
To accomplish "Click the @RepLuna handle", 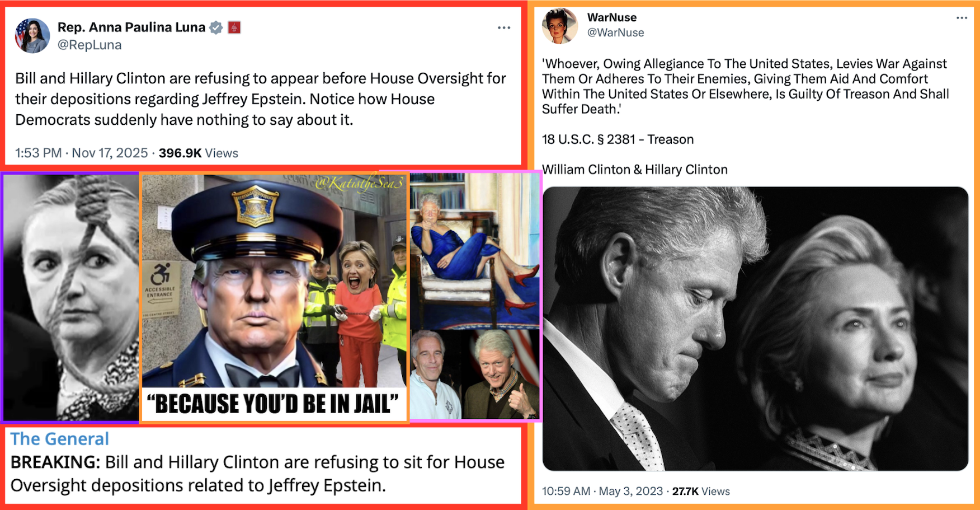I will click(x=89, y=45).
